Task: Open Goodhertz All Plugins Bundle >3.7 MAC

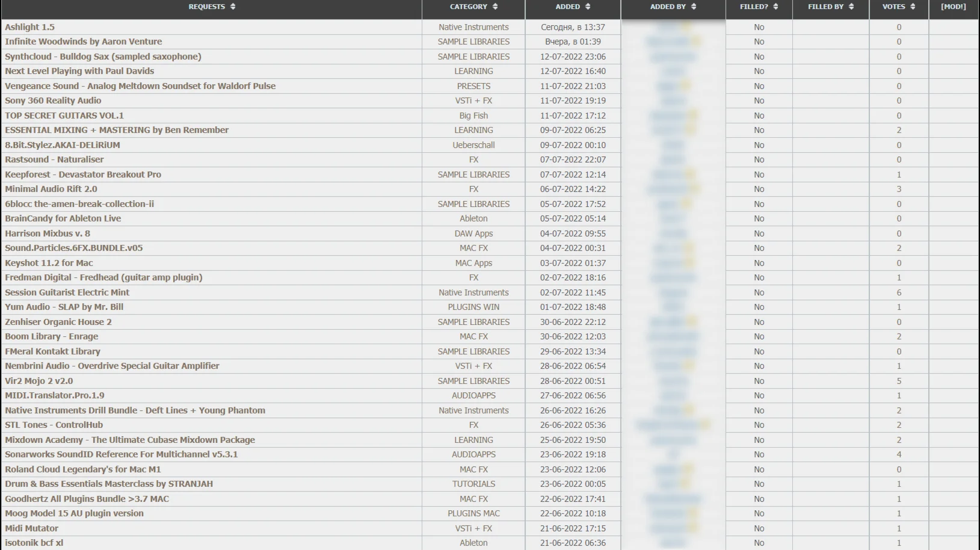Action: point(87,499)
